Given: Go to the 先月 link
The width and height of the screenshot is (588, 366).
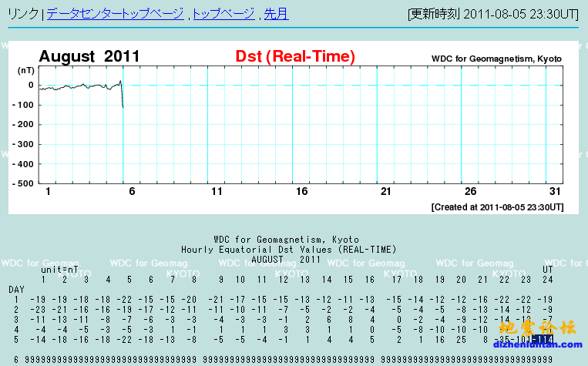Looking at the screenshot, I should [276, 14].
